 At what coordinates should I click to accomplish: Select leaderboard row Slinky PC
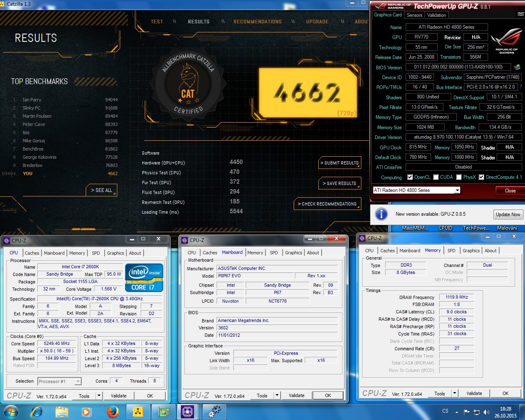point(65,108)
